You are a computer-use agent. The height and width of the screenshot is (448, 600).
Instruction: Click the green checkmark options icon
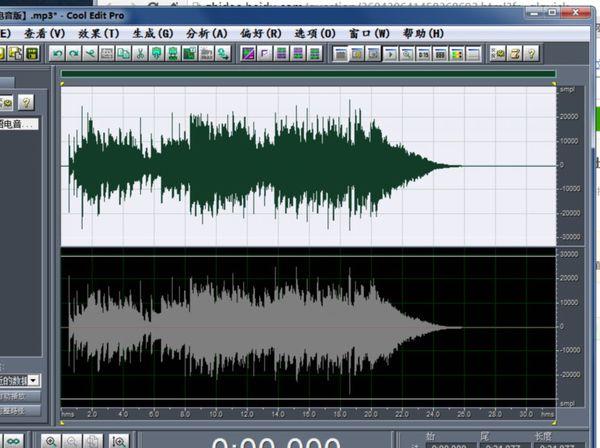[x=497, y=54]
